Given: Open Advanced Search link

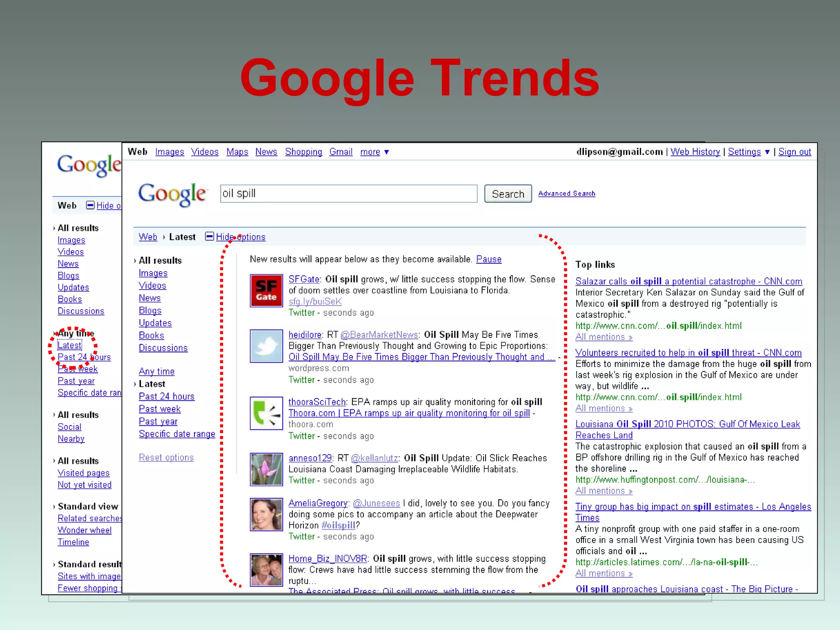Looking at the screenshot, I should (x=566, y=194).
